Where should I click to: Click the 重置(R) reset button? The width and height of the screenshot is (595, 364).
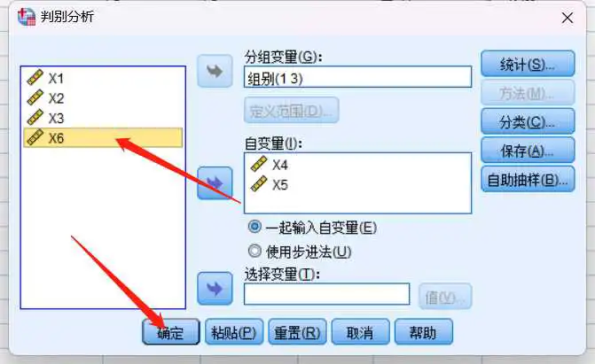[298, 332]
